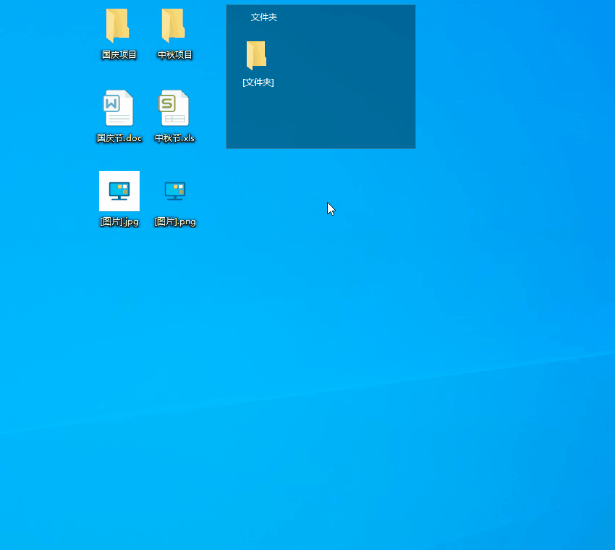Click the 中秋节.xls spreadsheet icon
The height and width of the screenshot is (550, 615).
[x=174, y=108]
